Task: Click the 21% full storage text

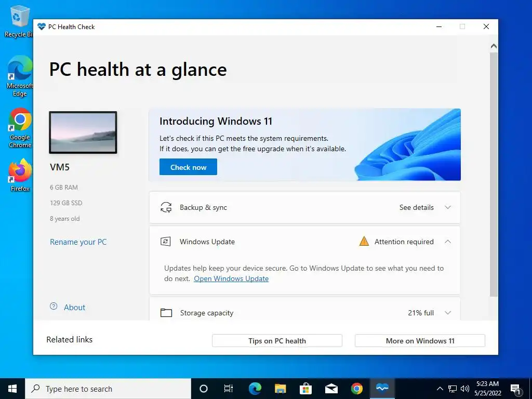Action: [x=421, y=313]
